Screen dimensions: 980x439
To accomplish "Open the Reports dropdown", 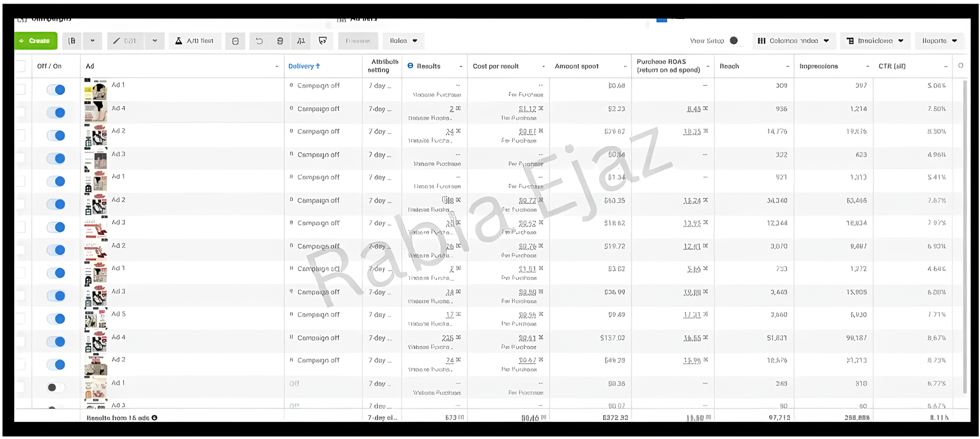I will click(x=939, y=41).
